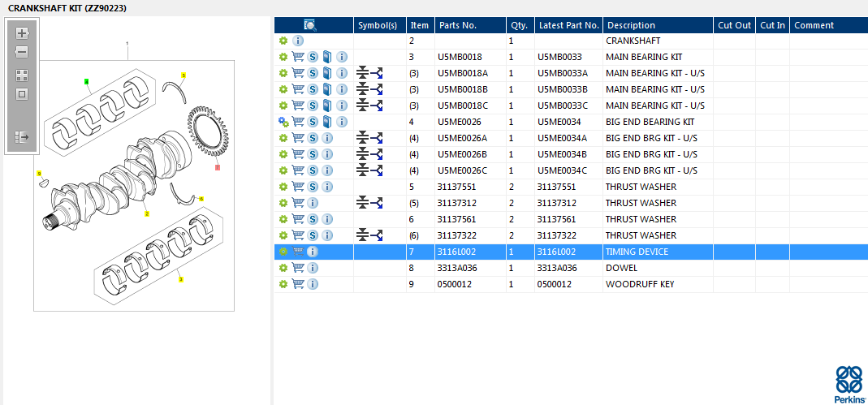Select yellow callout 2 on the crankshaft drawing
The image size is (868, 405).
147,213
